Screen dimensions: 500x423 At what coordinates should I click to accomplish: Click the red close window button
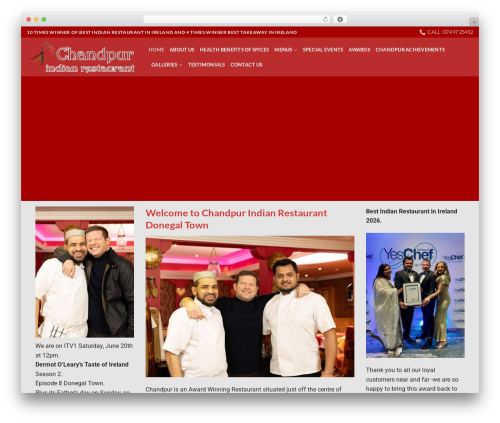[29, 19]
